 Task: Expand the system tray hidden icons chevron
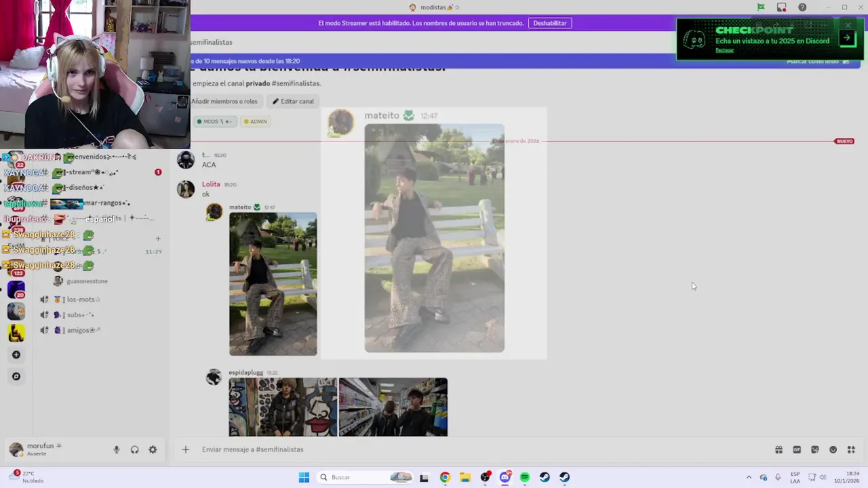coord(749,477)
